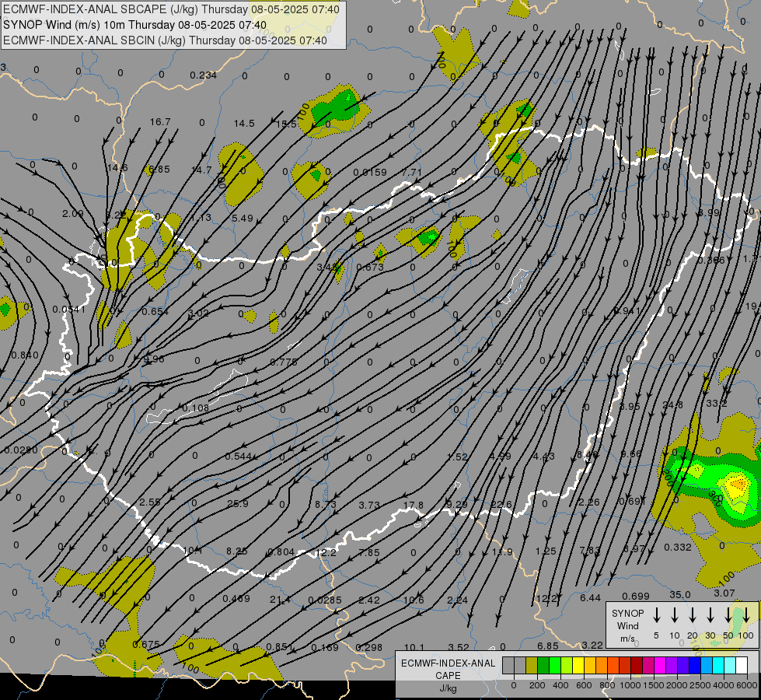Click the 0.0285 value on the map
This screenshot has height=700, width=761.
click(325, 600)
